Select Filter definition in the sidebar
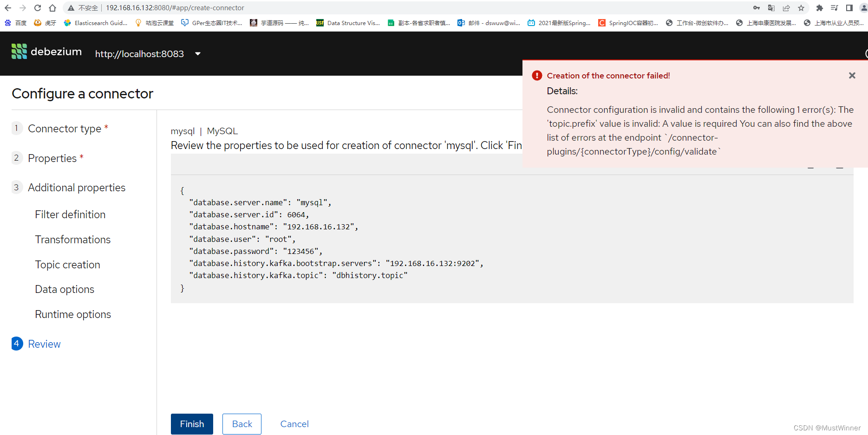 [70, 214]
